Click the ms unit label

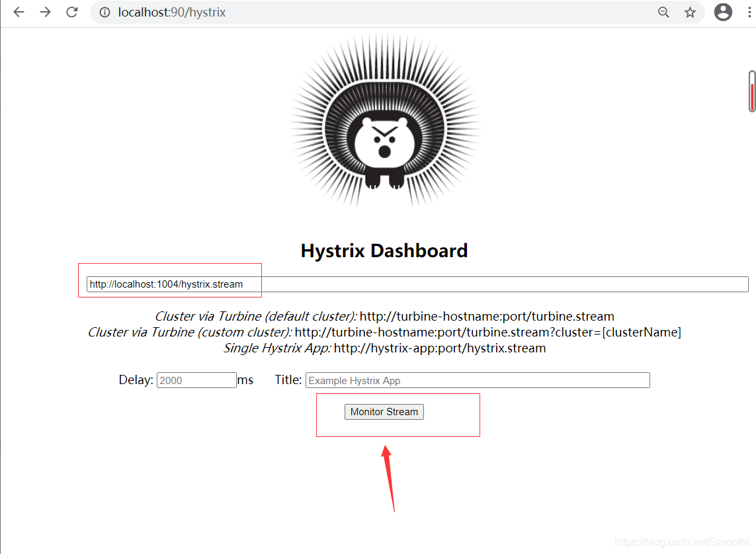tap(245, 380)
